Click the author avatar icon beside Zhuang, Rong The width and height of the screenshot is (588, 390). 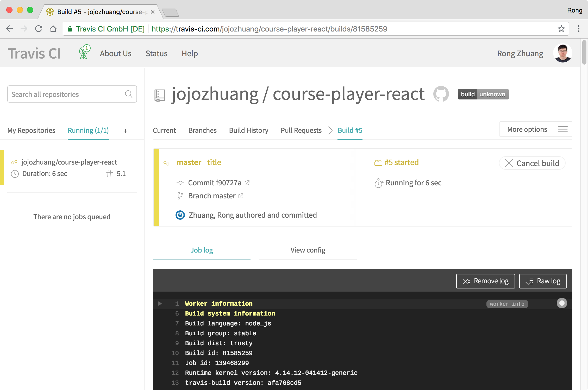pos(180,215)
